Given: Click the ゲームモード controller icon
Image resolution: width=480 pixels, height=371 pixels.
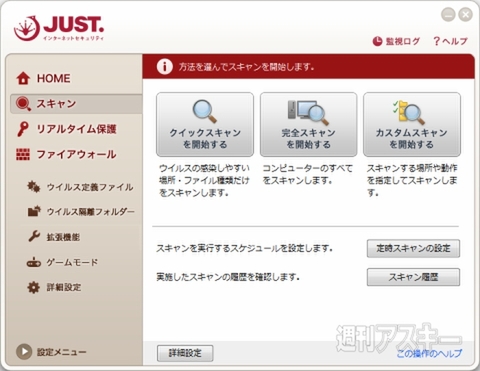Looking at the screenshot, I should (34, 263).
